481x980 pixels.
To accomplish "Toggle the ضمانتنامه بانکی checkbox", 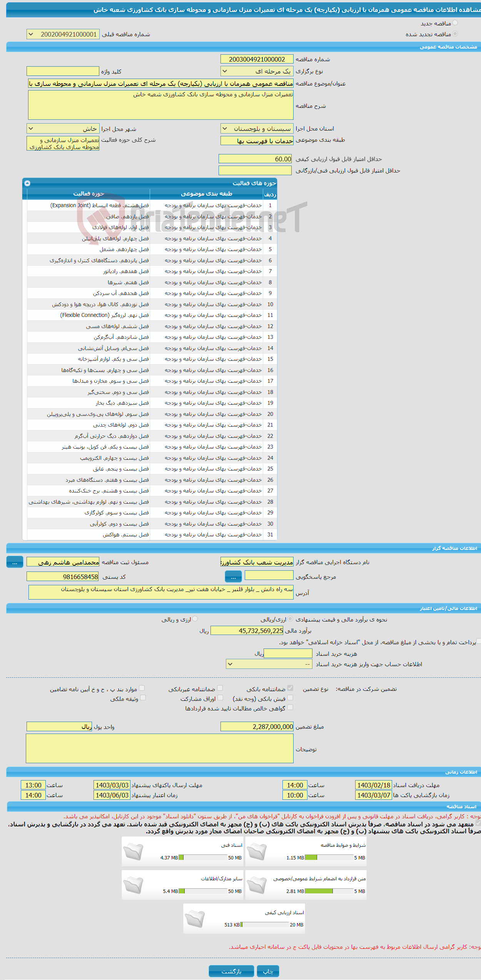I will (x=291, y=688).
